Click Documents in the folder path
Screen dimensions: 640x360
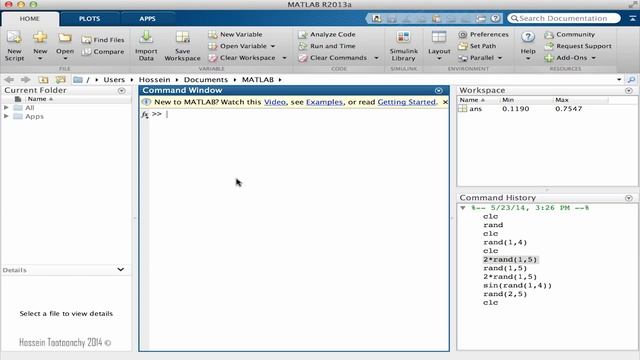(x=206, y=80)
